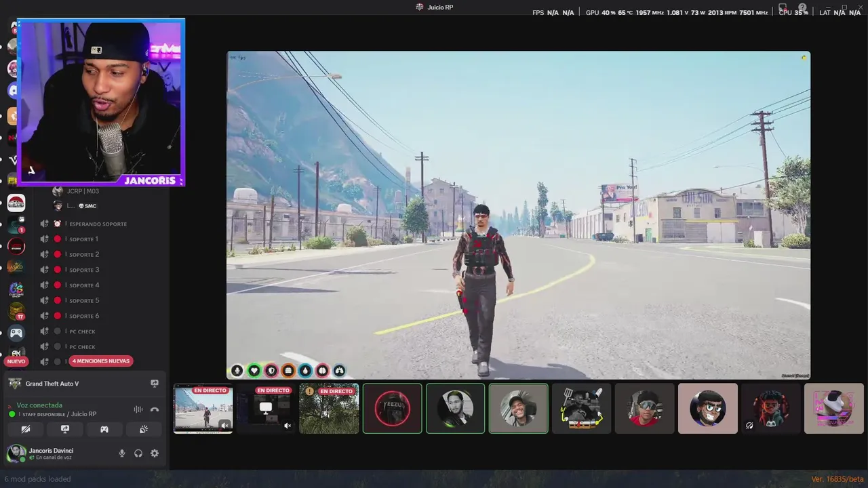Open the second EN DIRECTO monitor stream tile
Image resolution: width=868 pixels, height=488 pixels.
pos(266,409)
